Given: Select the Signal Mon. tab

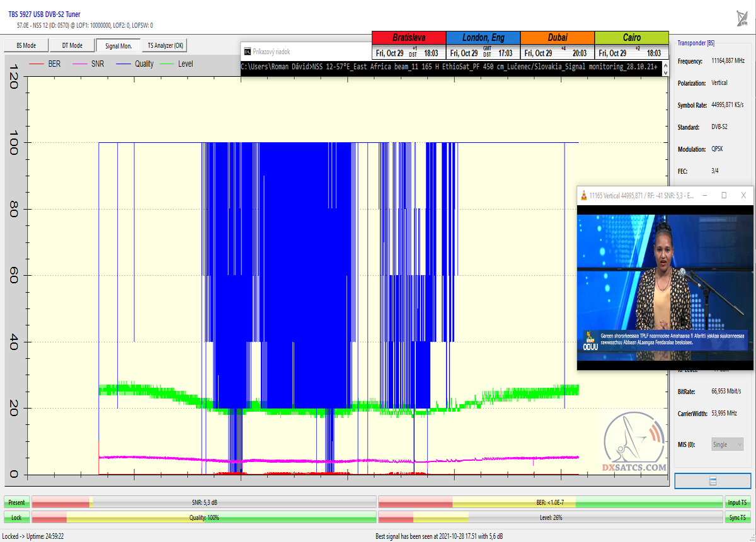Looking at the screenshot, I should click(x=118, y=45).
